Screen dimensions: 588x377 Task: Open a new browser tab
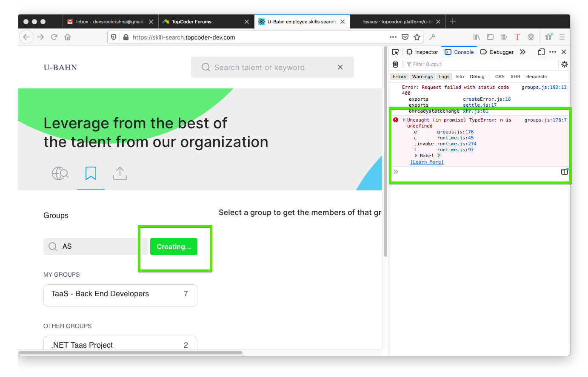[453, 21]
